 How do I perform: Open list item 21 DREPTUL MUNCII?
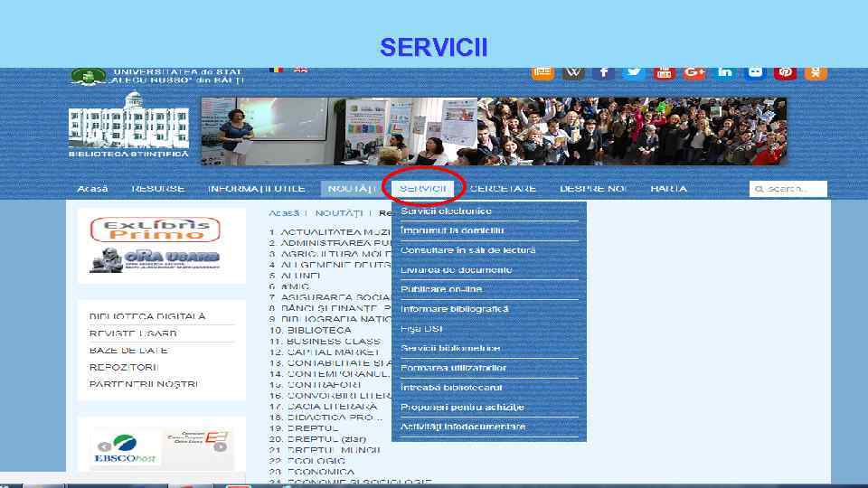tap(325, 450)
